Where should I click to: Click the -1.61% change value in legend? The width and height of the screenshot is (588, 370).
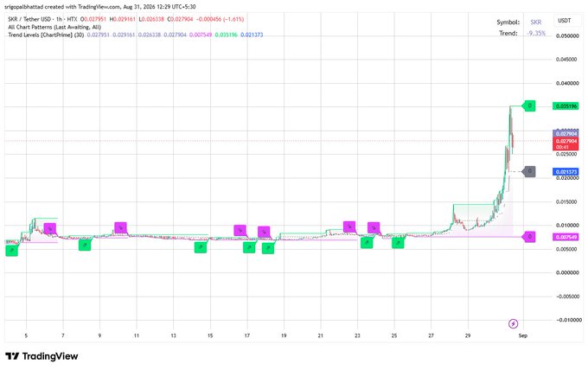click(233, 19)
